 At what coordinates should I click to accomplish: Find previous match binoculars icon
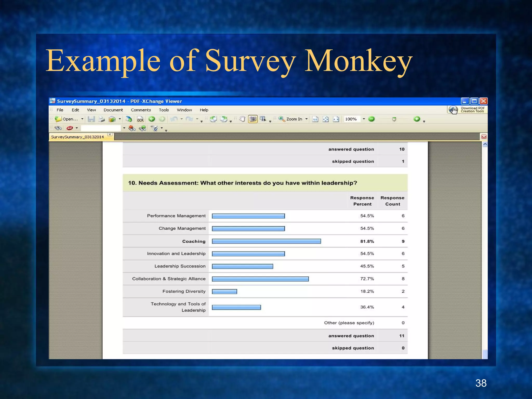pyautogui.click(x=132, y=128)
